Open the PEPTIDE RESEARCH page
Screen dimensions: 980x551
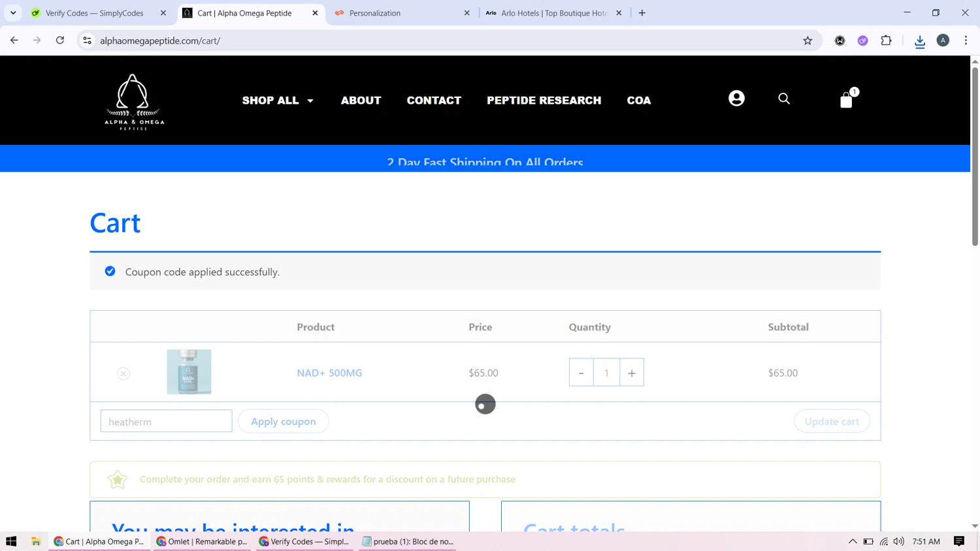pos(544,101)
